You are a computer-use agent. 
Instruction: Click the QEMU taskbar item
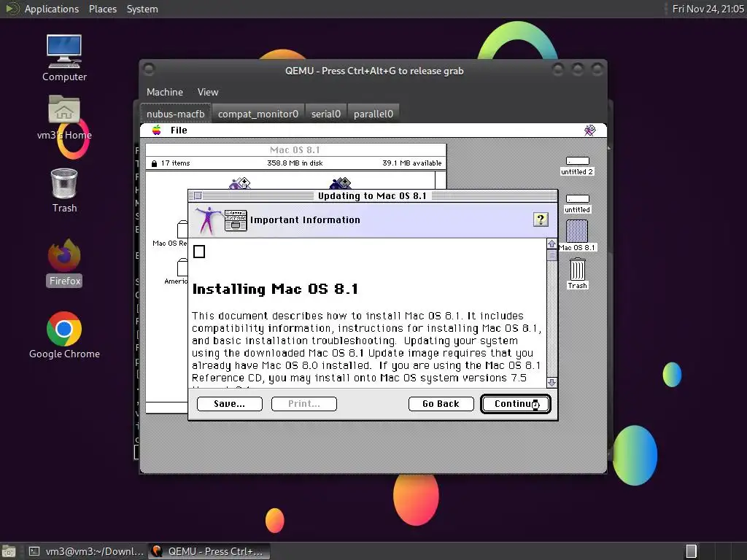tap(209, 551)
